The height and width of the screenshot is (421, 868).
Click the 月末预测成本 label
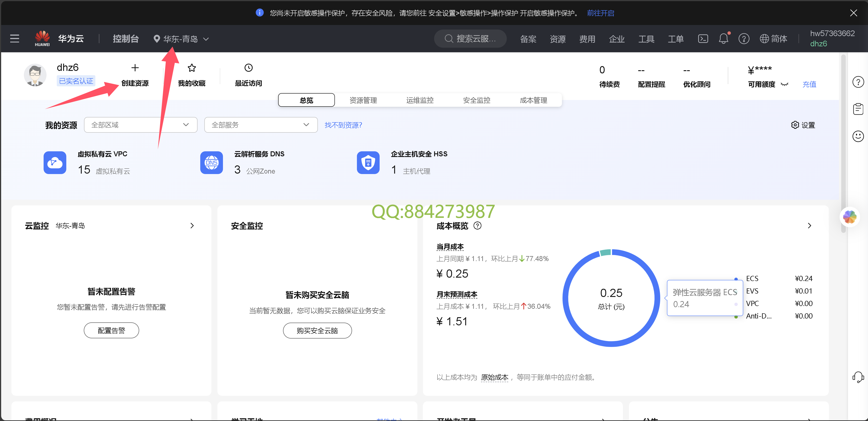(457, 294)
